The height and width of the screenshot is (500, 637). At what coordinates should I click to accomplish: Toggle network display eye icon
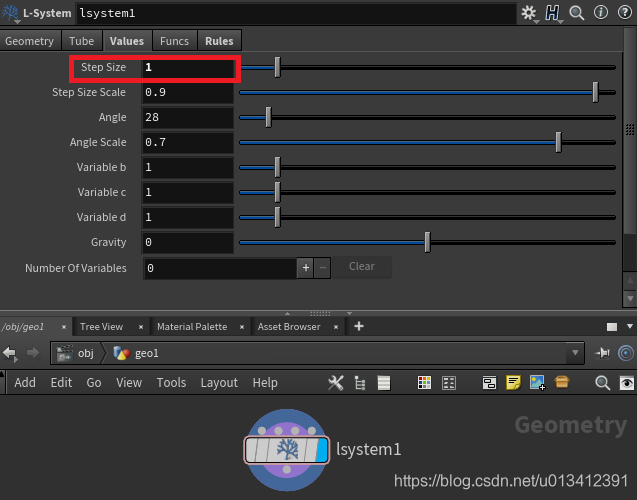(626, 383)
